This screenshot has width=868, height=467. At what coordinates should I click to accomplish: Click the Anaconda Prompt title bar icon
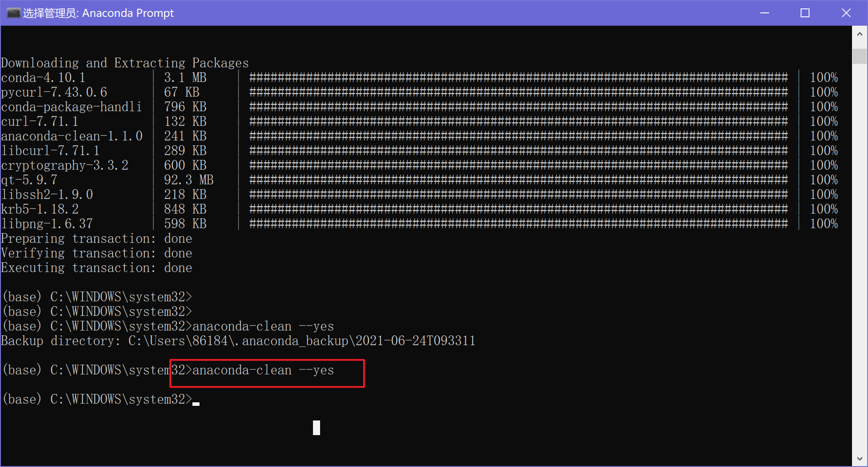(x=13, y=13)
